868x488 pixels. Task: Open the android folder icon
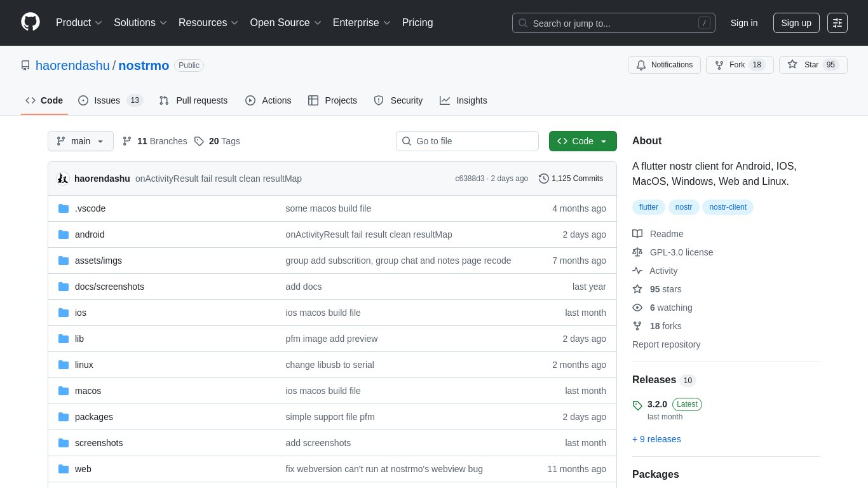(64, 234)
